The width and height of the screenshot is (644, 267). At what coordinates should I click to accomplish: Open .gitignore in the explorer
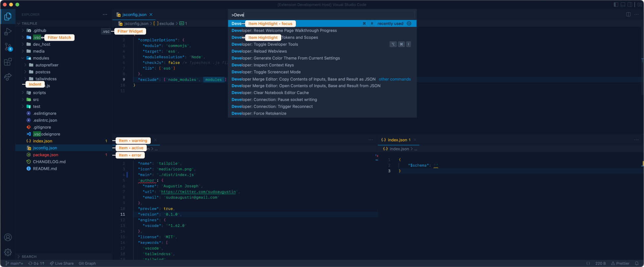tap(42, 128)
